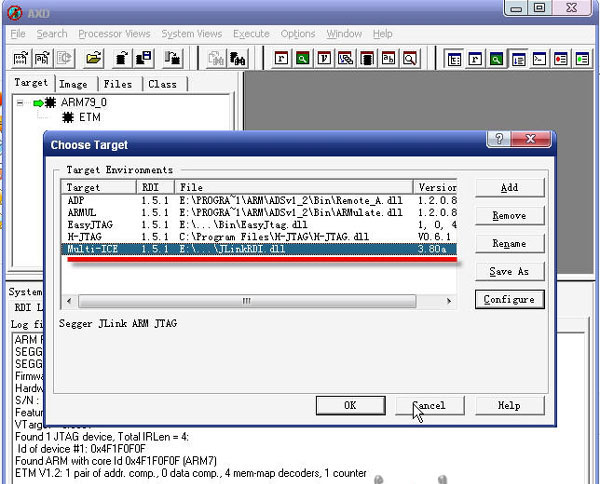
Task: Click the Save Memory To File floppy icon
Action: [144, 59]
